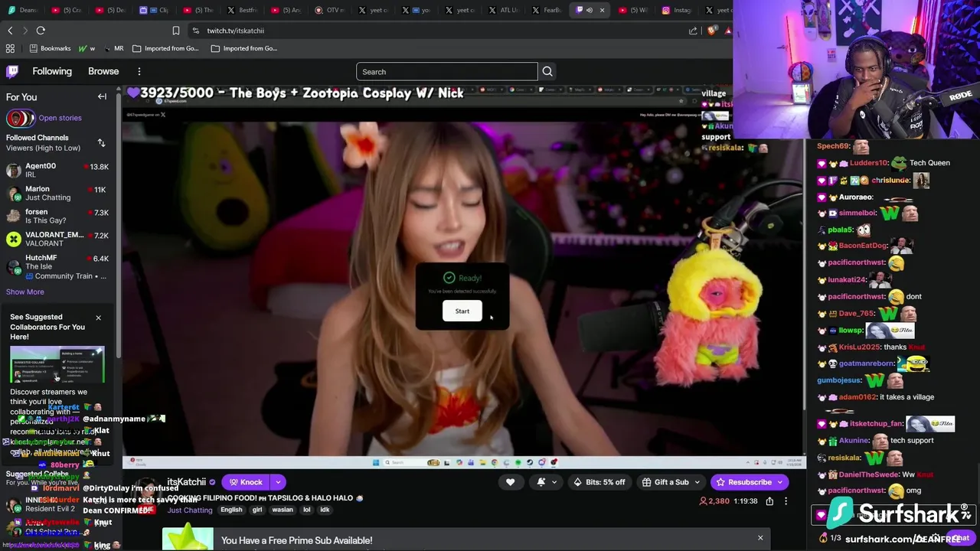Screen dimensions: 980x551
Task: Reload the browser page
Action: (x=41, y=31)
